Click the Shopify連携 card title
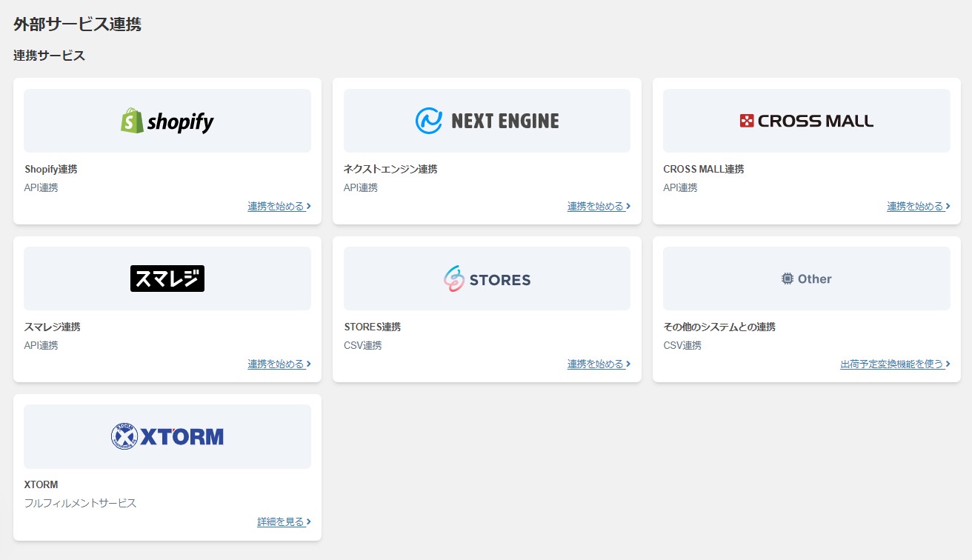This screenshot has height=560, width=972. (x=50, y=169)
